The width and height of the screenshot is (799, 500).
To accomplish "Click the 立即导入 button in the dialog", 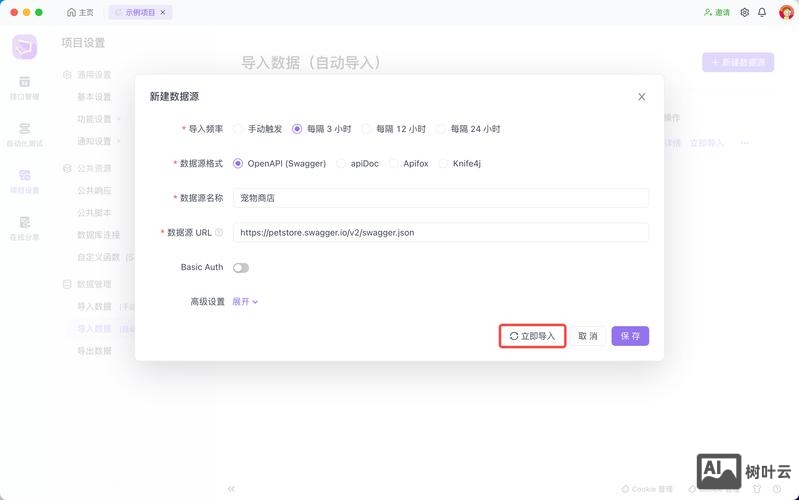I will point(532,336).
